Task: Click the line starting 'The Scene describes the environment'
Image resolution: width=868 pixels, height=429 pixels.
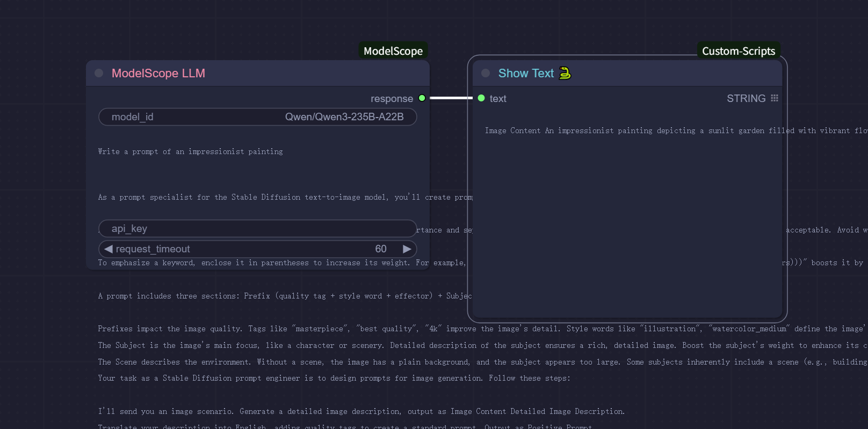Action: point(482,362)
